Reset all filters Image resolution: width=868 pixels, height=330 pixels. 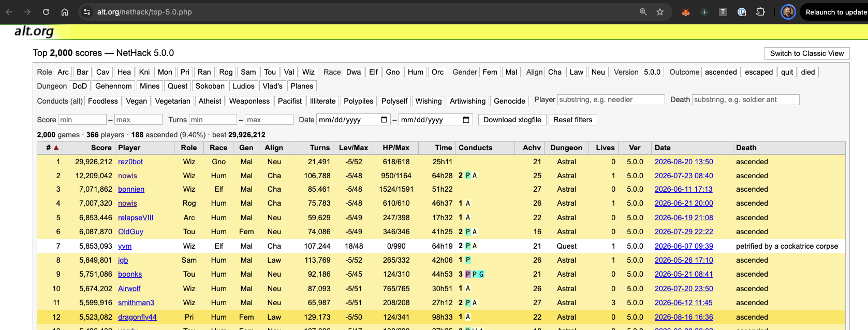(573, 120)
